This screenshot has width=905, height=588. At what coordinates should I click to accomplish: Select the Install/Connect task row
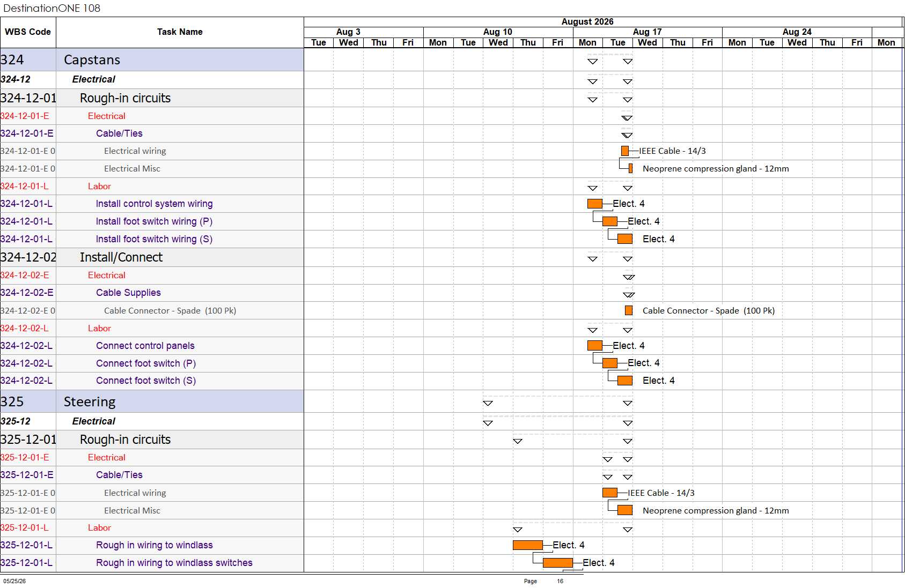pos(152,257)
